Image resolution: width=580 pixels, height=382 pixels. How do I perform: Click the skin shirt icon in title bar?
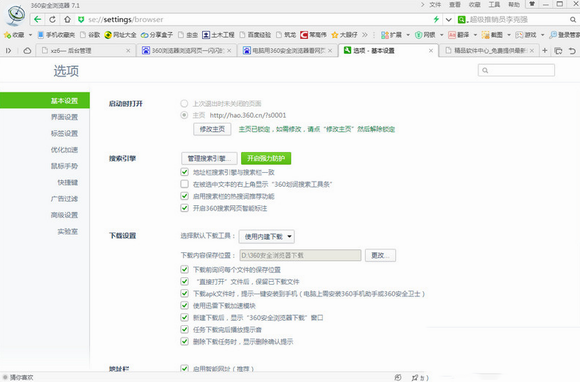[532, 4]
